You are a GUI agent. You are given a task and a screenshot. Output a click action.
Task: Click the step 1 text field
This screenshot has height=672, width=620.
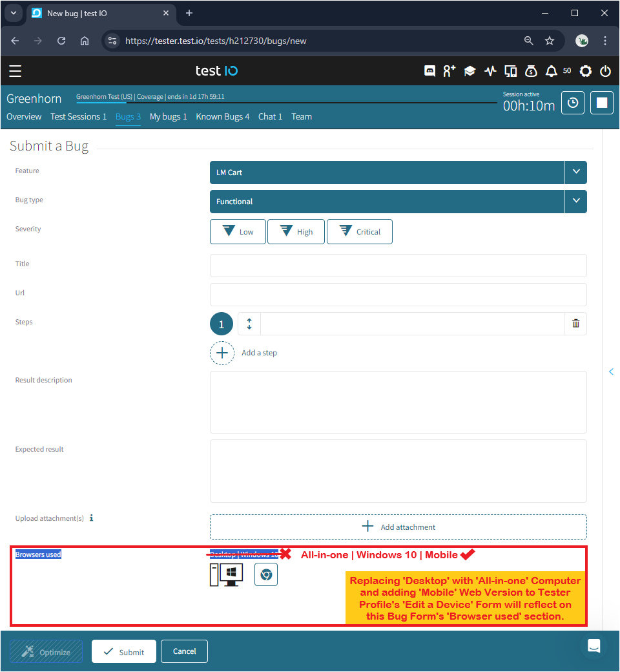(x=412, y=324)
